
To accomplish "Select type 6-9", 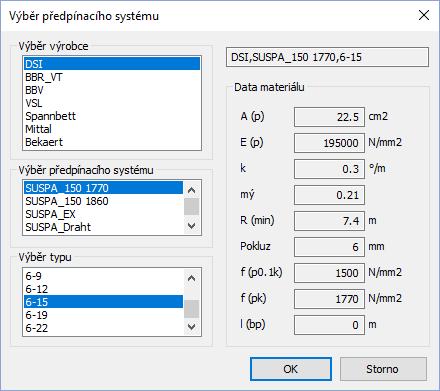I will click(103, 276).
